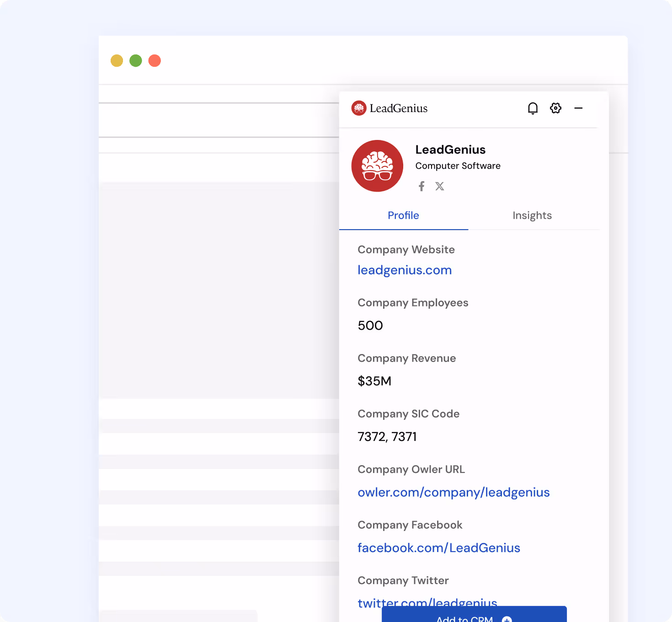Screen dimensions: 672x622
Task: Click the LeadGenius header logo
Action: pos(389,108)
